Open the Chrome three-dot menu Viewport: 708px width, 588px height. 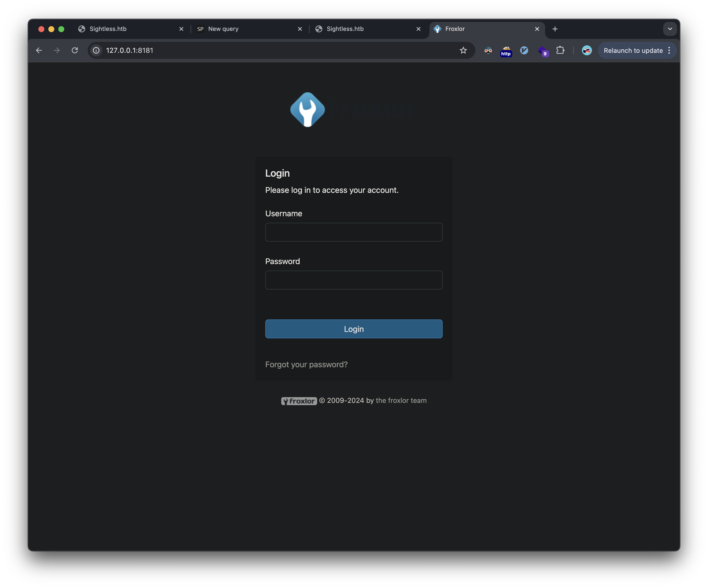(669, 51)
